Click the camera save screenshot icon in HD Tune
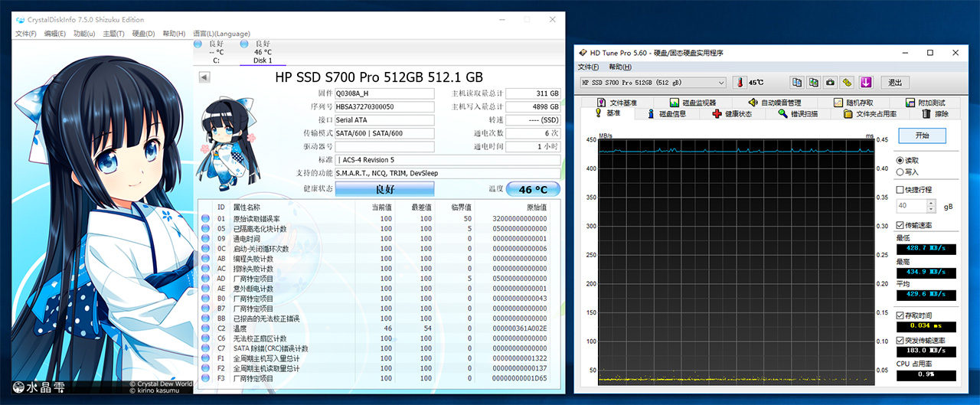 pos(831,82)
